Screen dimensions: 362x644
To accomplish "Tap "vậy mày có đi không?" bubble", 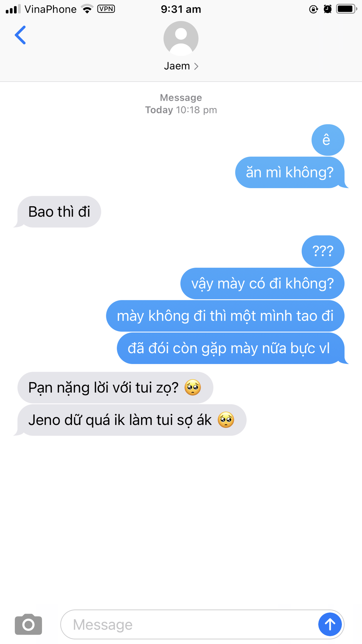I will (262, 283).
